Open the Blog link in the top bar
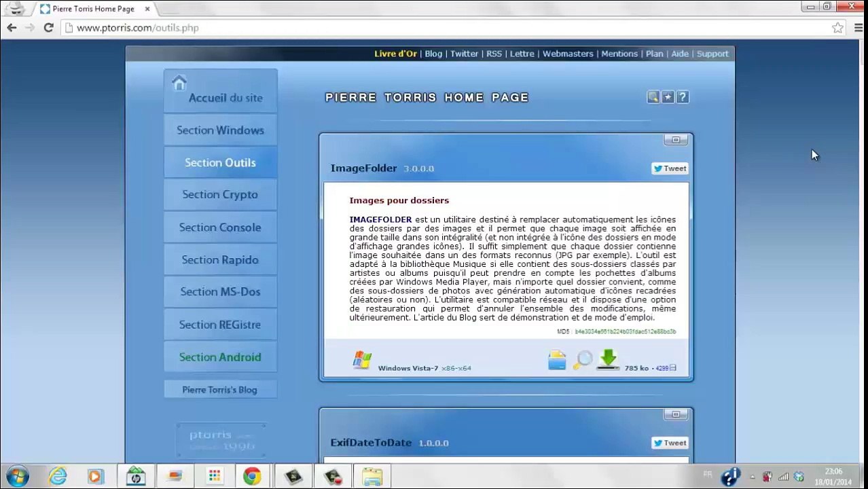868x489 pixels. click(433, 54)
